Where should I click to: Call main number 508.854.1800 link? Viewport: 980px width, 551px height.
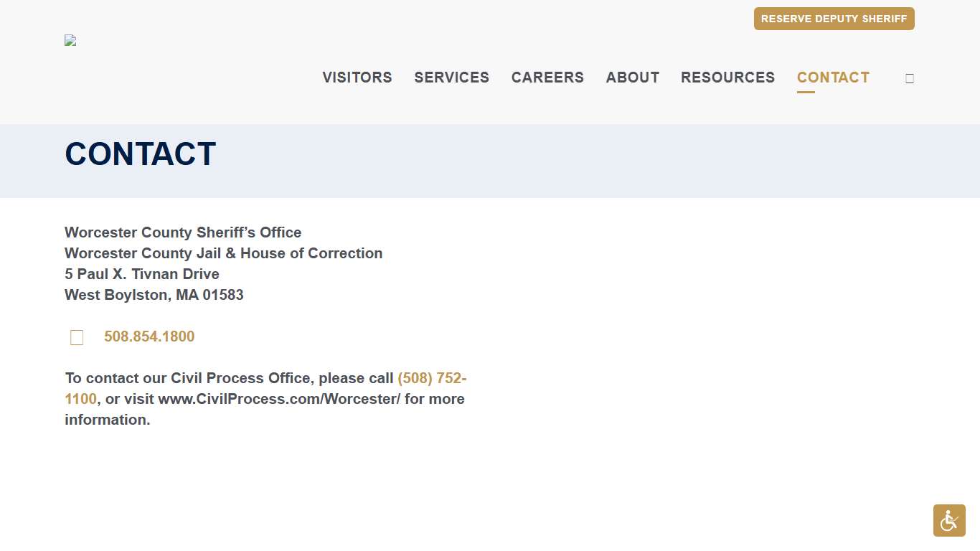(149, 336)
